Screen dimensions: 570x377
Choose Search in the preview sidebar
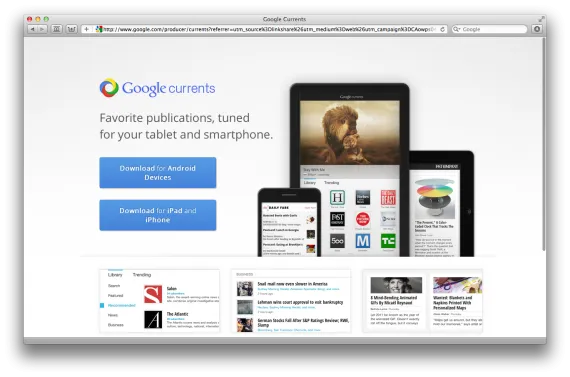pos(114,286)
